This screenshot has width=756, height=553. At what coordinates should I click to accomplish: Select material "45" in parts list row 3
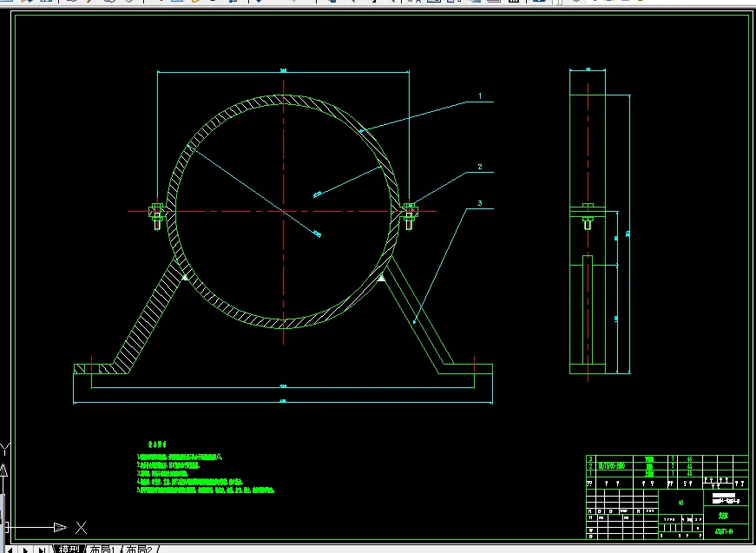tap(689, 459)
